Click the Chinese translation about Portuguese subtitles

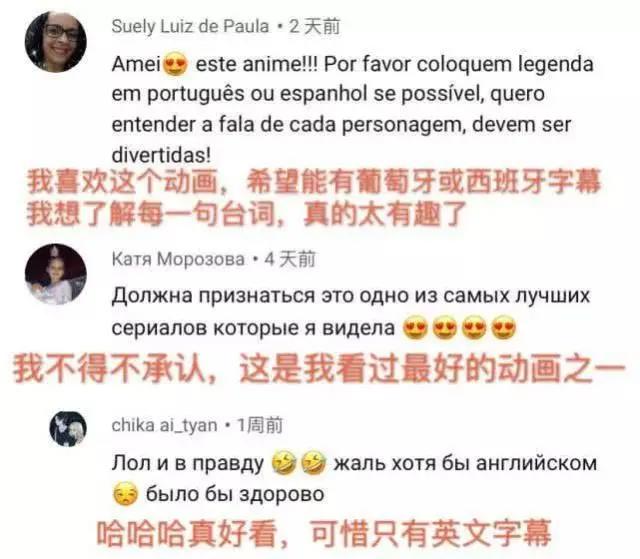pyautogui.click(x=313, y=197)
